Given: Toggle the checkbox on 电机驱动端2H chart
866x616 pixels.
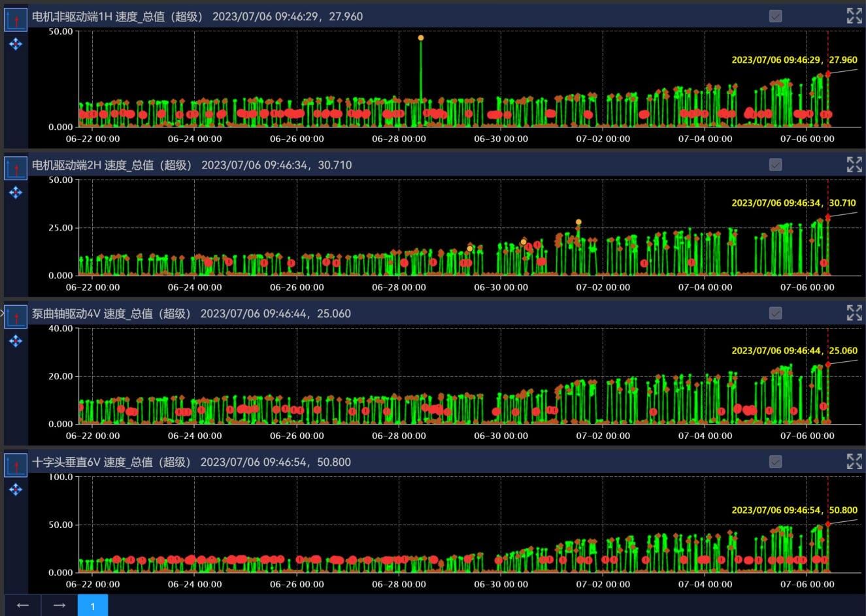Looking at the screenshot, I should point(775,165).
